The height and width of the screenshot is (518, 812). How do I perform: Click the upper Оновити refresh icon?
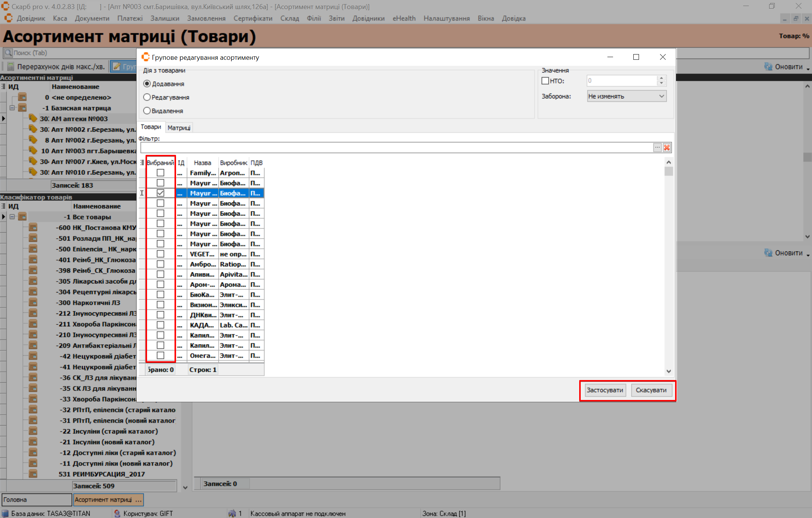pos(768,67)
